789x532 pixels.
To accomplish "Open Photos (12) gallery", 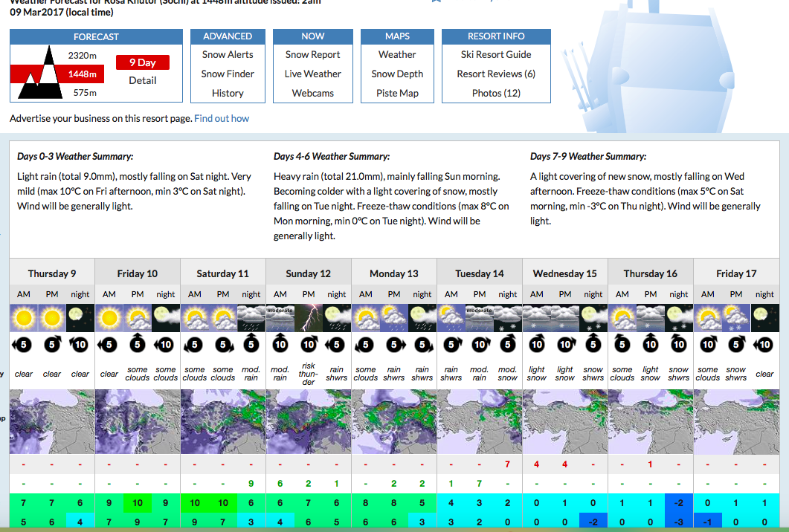I will click(x=496, y=93).
